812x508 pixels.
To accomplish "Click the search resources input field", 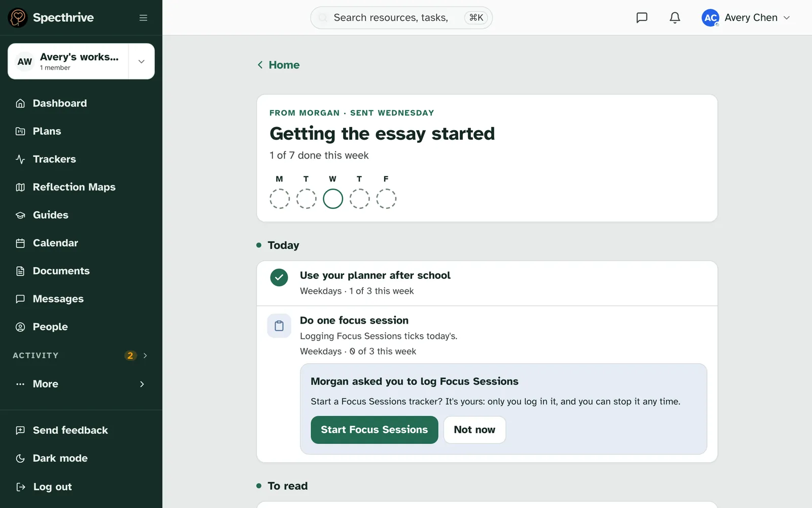I will click(401, 18).
